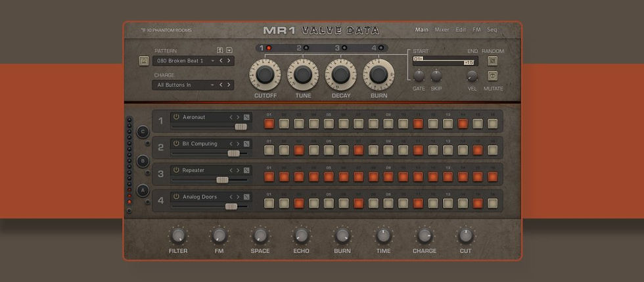The height and width of the screenshot is (282, 644).
Task: Randomize the Bit Computing track with its dice icon
Action: pos(246,144)
